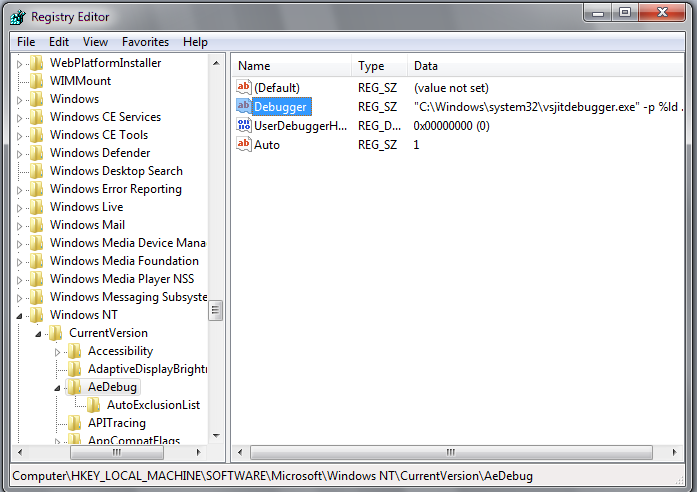Collapse the CurrentVersion key
This screenshot has height=492, width=697.
pyautogui.click(x=38, y=334)
